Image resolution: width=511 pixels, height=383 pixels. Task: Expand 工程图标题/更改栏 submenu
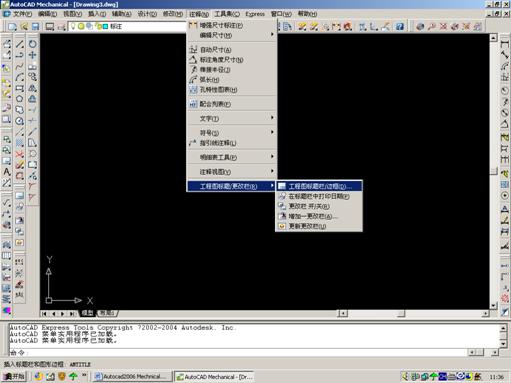(x=232, y=186)
